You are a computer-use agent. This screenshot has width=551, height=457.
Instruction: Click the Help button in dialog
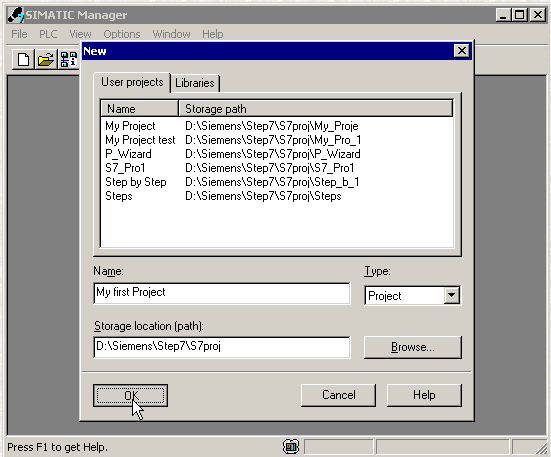click(424, 395)
